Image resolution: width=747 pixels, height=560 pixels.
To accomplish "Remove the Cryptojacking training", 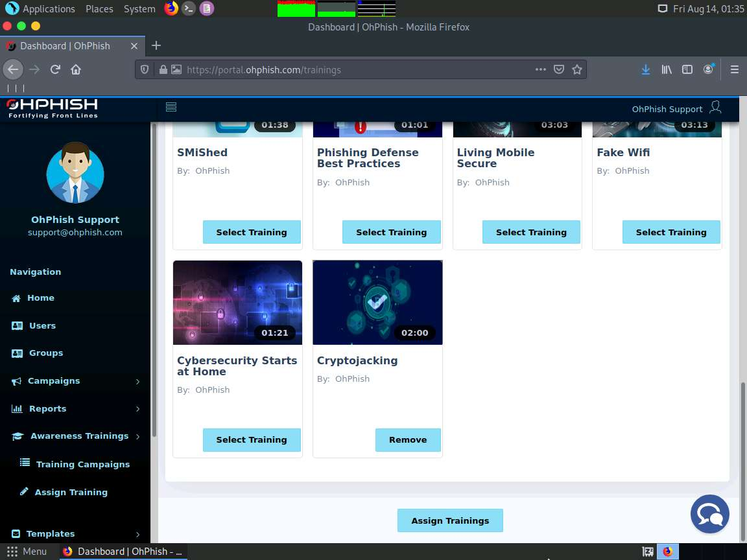I will [408, 439].
